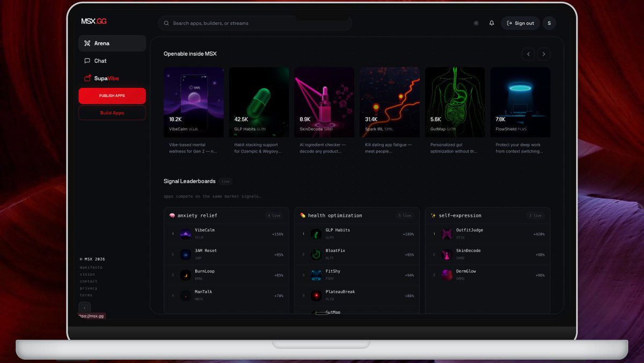Open the FlowShield blue ring card
Image resolution: width=644 pixels, height=363 pixels.
point(520,102)
